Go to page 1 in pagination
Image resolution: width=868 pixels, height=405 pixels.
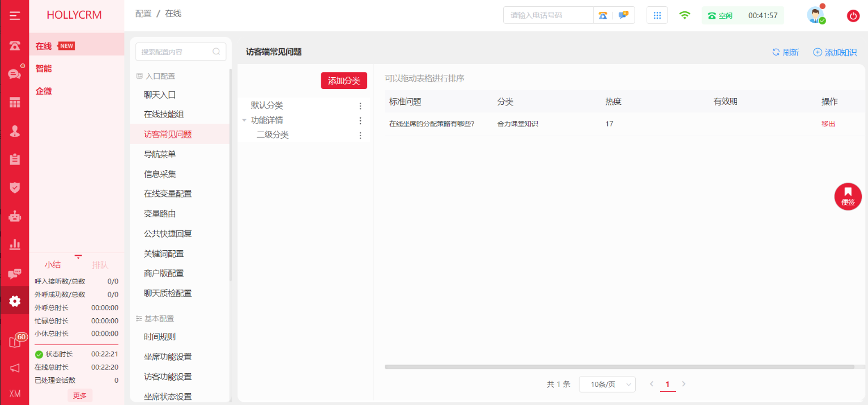pyautogui.click(x=667, y=384)
